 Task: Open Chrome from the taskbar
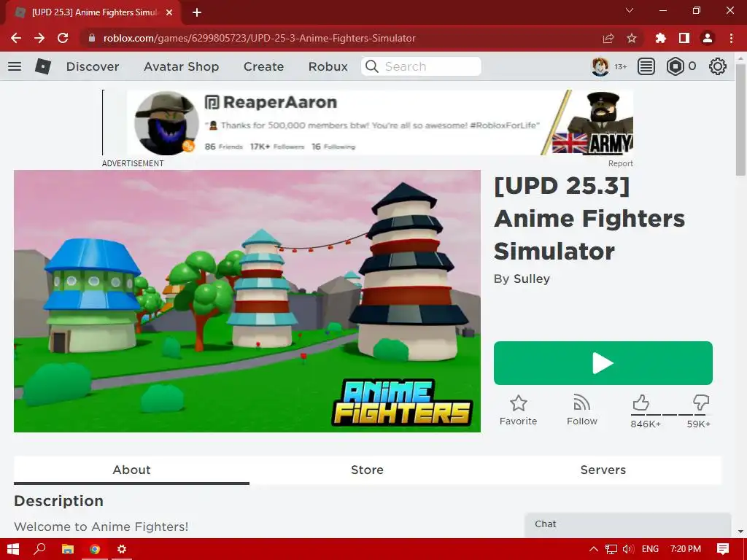[95, 549]
